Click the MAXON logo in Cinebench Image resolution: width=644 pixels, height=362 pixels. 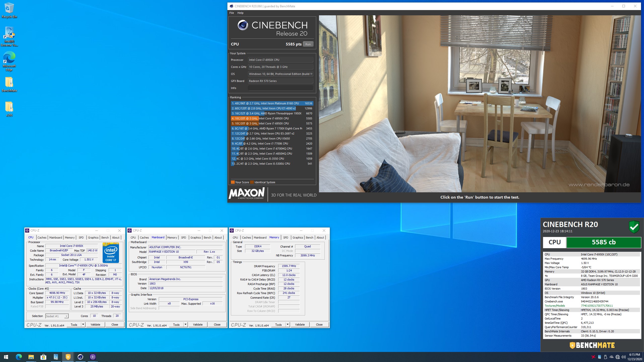tap(247, 193)
